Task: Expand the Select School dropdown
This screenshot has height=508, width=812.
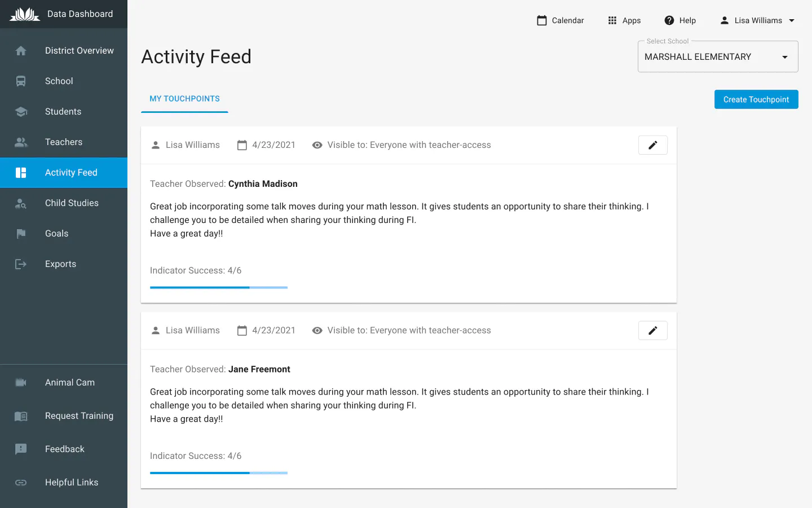Action: [x=784, y=57]
